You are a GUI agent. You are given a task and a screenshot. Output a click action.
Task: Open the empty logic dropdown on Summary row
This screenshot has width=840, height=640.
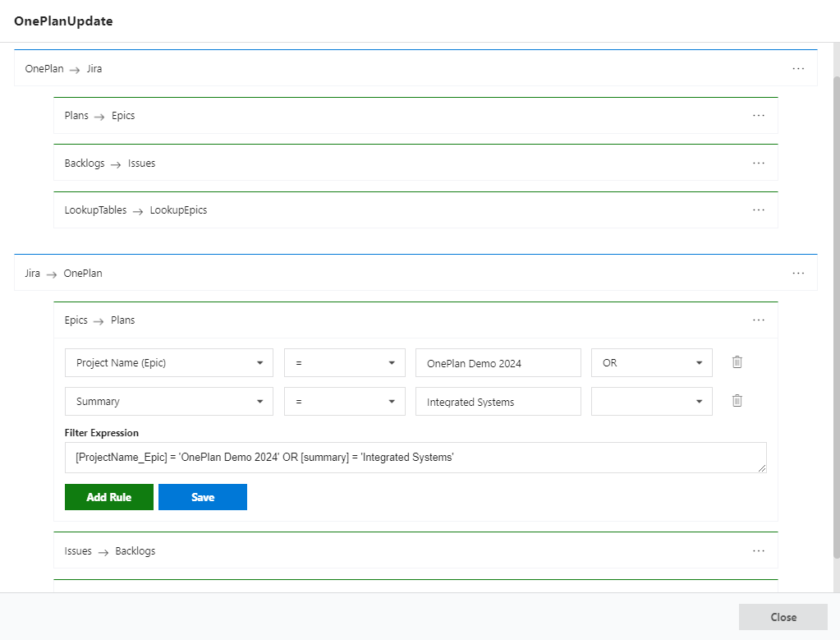pyautogui.click(x=651, y=401)
